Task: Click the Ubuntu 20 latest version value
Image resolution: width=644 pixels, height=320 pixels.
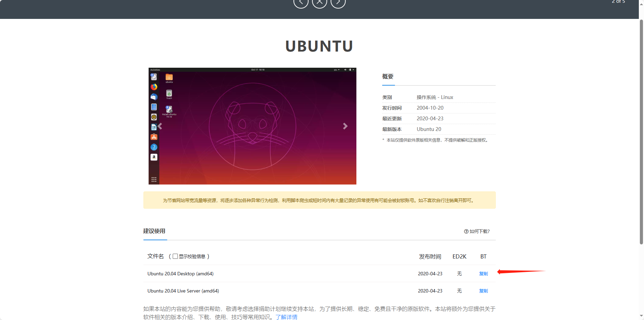Action: 429,129
